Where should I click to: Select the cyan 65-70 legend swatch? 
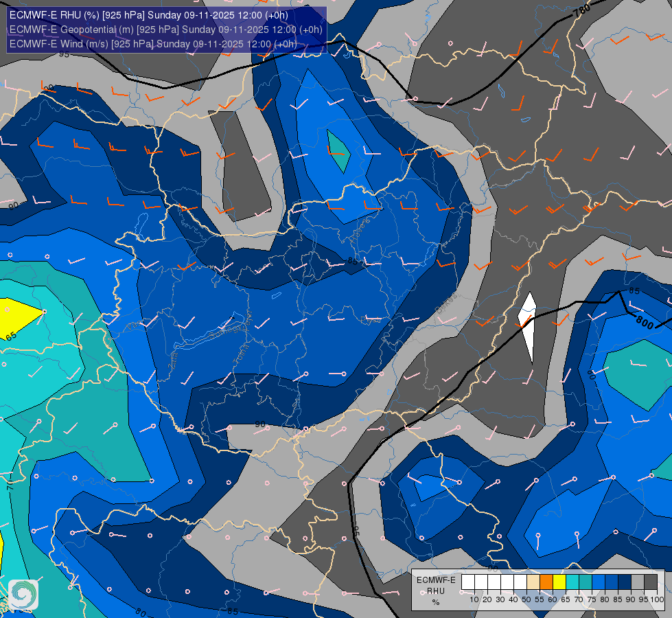click(x=572, y=582)
